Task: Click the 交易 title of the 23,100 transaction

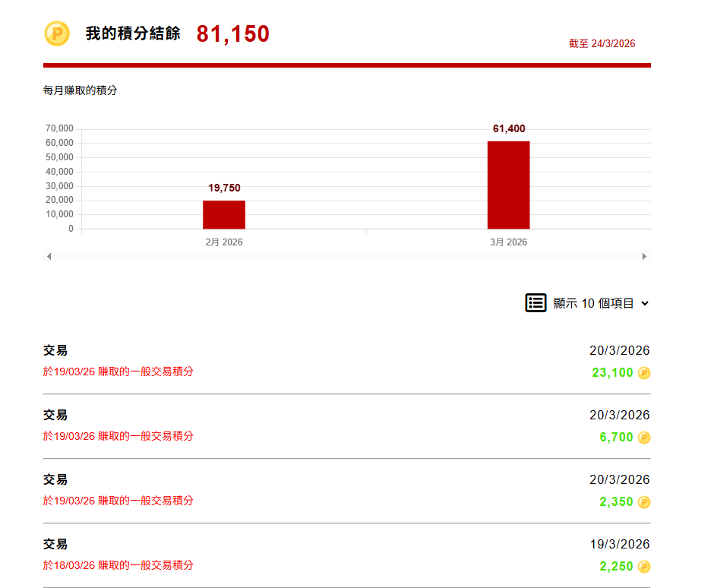Action: (x=55, y=350)
